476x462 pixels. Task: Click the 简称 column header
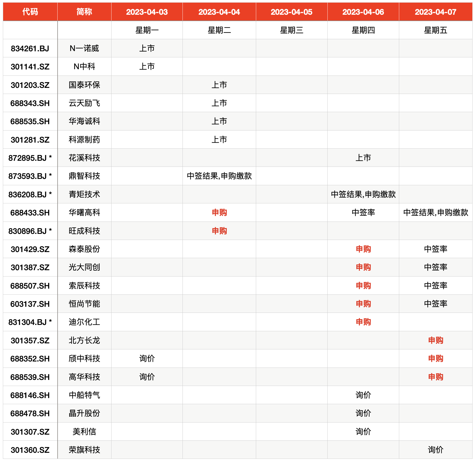tap(84, 12)
